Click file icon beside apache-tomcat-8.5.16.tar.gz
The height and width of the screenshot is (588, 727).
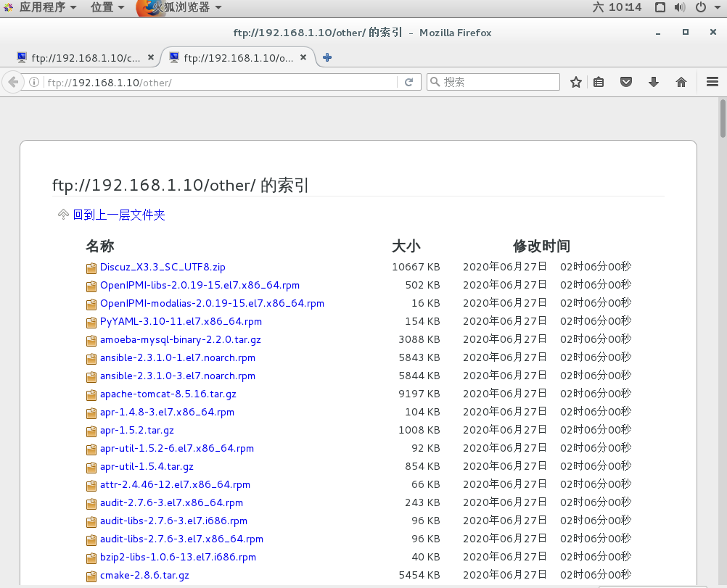coord(91,395)
